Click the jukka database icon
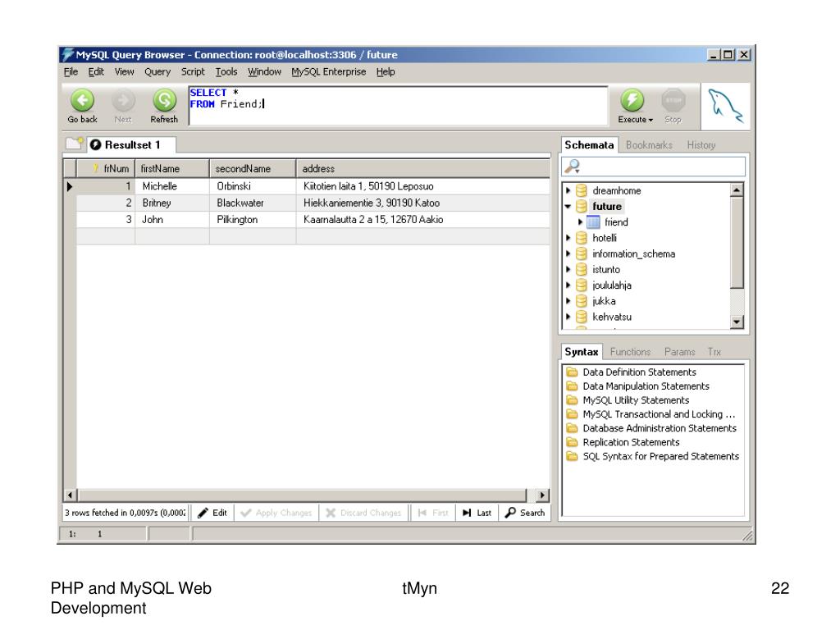840x630 pixels. (x=582, y=301)
